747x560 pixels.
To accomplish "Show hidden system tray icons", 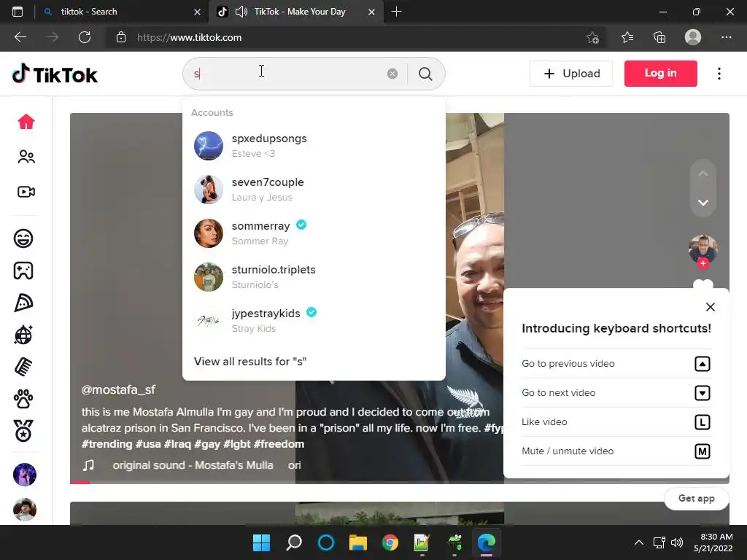I will pyautogui.click(x=639, y=542).
